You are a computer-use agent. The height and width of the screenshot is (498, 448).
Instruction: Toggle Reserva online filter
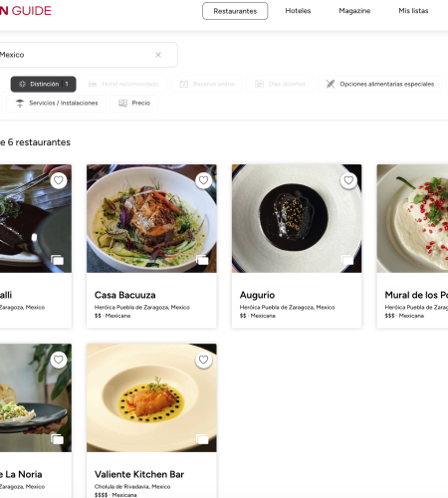click(x=207, y=84)
